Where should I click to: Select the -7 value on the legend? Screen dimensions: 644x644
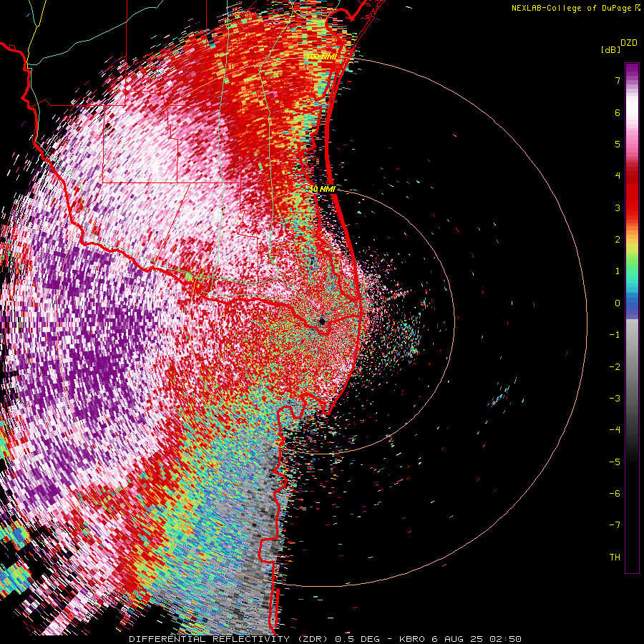615,525
